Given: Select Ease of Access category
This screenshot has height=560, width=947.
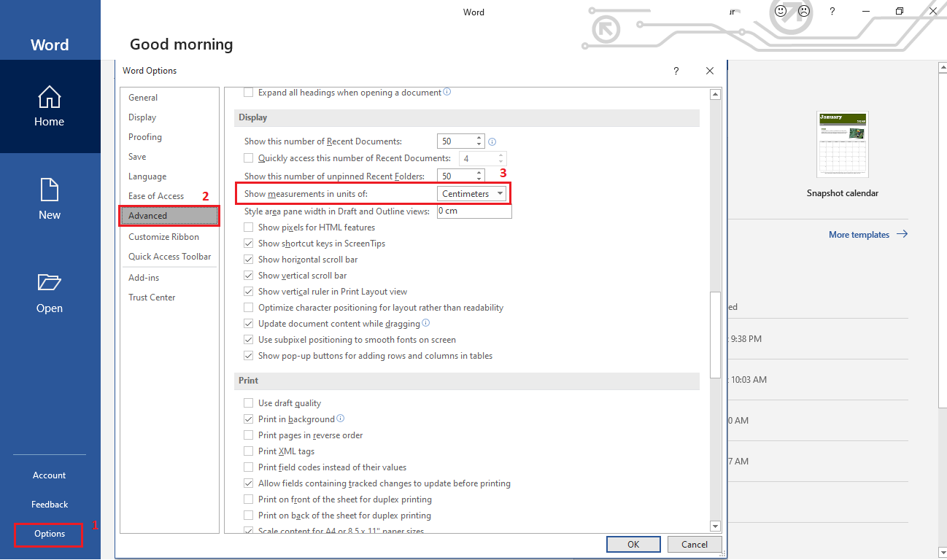Looking at the screenshot, I should [x=169, y=196].
